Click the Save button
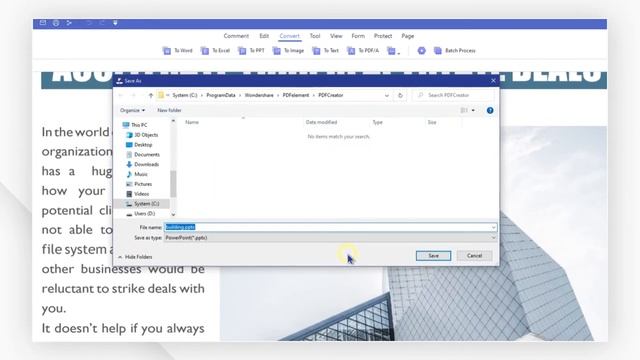640x360 pixels. [x=433, y=256]
